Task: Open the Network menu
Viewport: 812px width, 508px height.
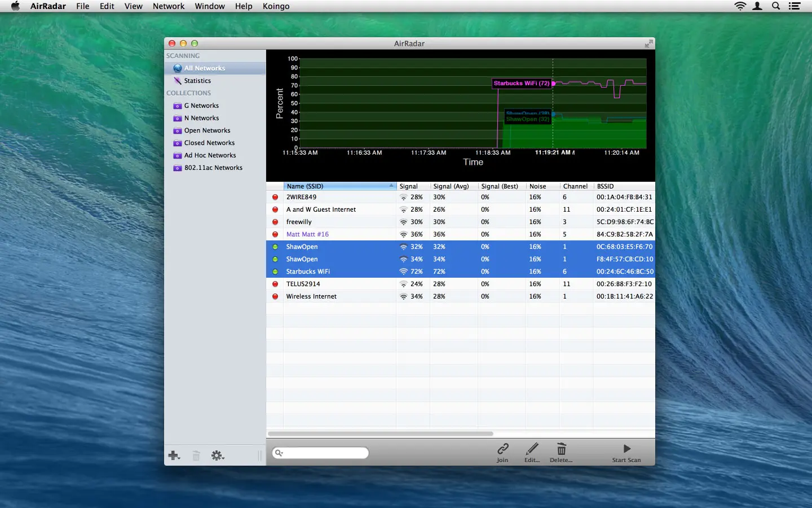Action: (x=169, y=6)
